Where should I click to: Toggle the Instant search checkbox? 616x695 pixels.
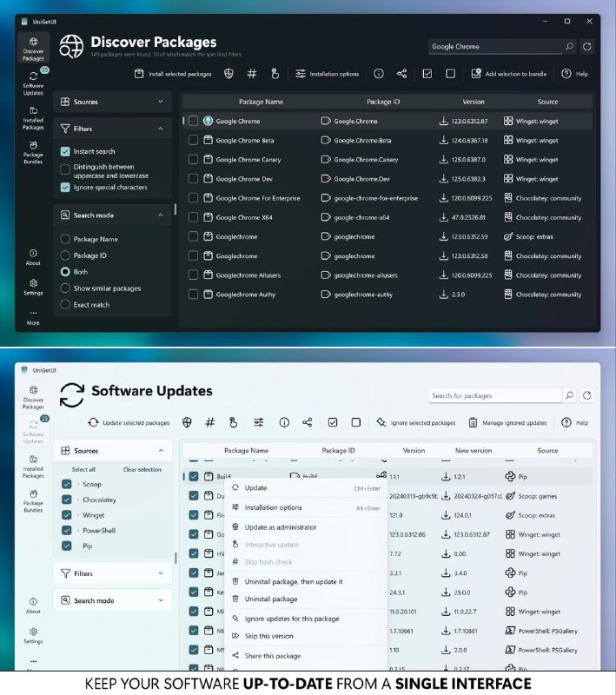(65, 151)
